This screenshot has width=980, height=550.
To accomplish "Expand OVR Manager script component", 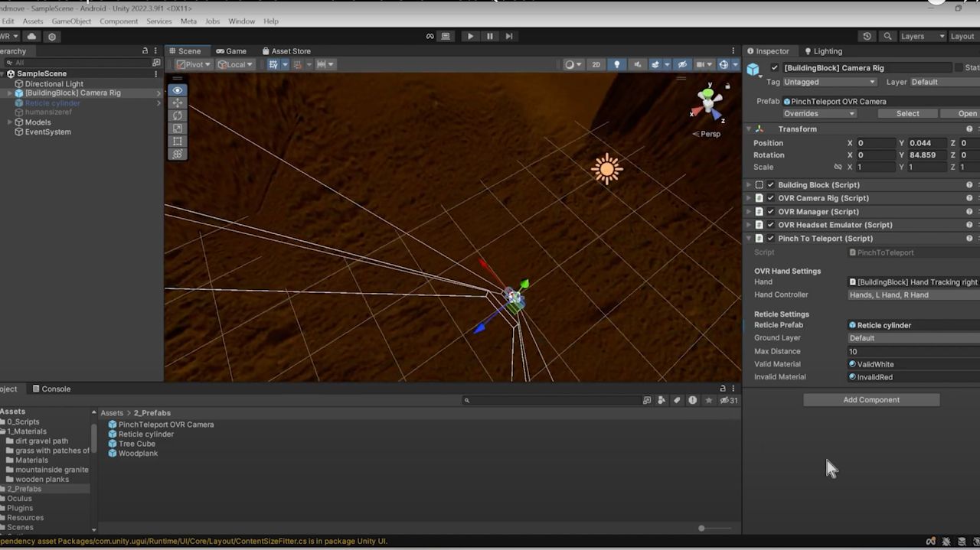I will 749,212.
